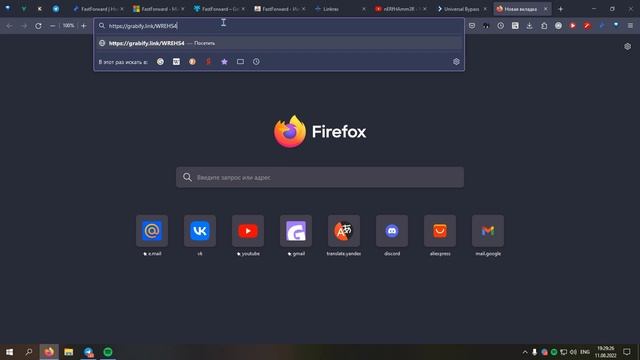Open Windows Start menu

pyautogui.click(x=9, y=352)
